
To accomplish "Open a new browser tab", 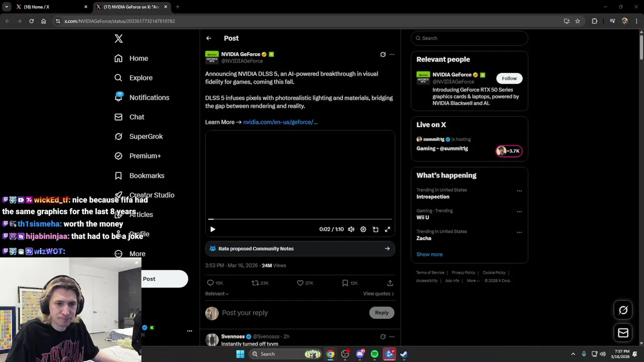I will (x=178, y=7).
